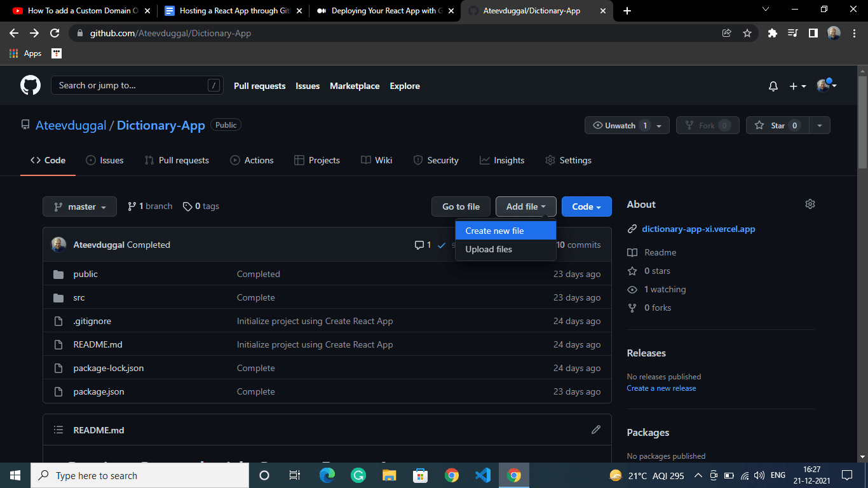Viewport: 868px width, 488px height.
Task: Open dictionary-app-xi.vercel.app link
Action: tap(698, 229)
